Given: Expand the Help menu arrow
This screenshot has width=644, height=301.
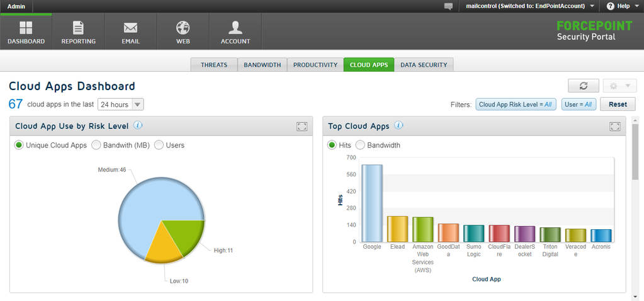Looking at the screenshot, I should click(x=636, y=6).
